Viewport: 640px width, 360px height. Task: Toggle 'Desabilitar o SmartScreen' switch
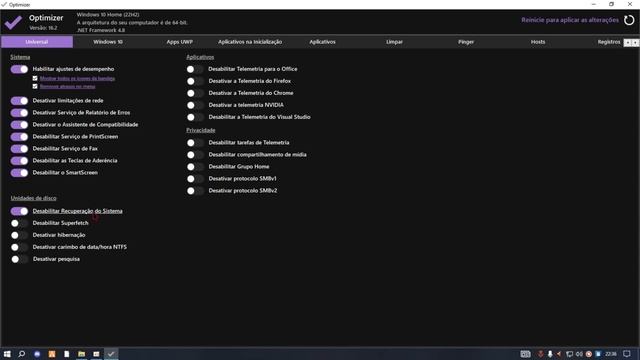pyautogui.click(x=19, y=173)
